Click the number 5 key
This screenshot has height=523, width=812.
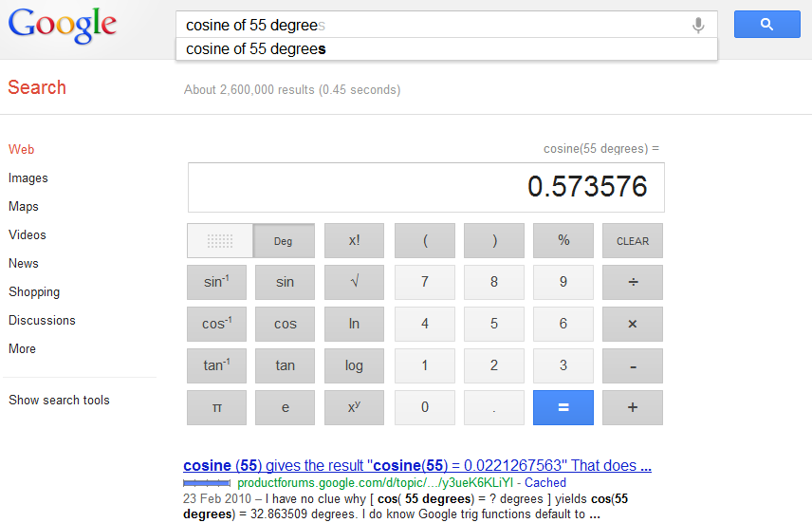(x=494, y=324)
